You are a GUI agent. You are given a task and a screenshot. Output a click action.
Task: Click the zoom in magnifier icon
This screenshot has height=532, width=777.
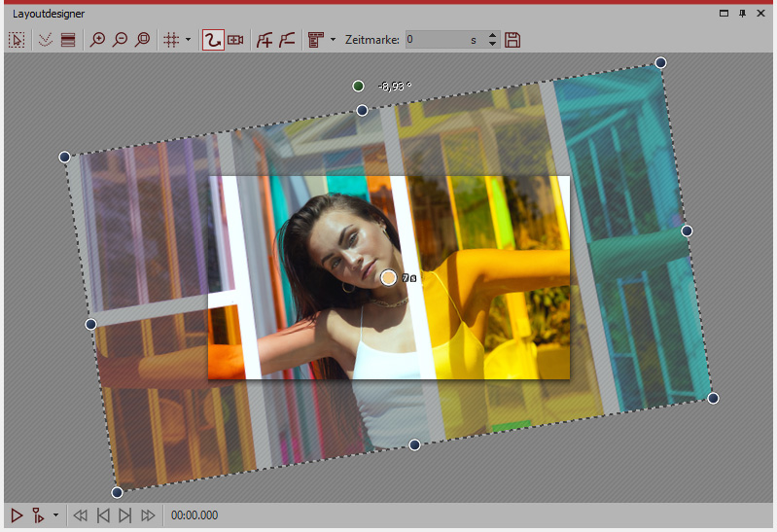[x=97, y=40]
